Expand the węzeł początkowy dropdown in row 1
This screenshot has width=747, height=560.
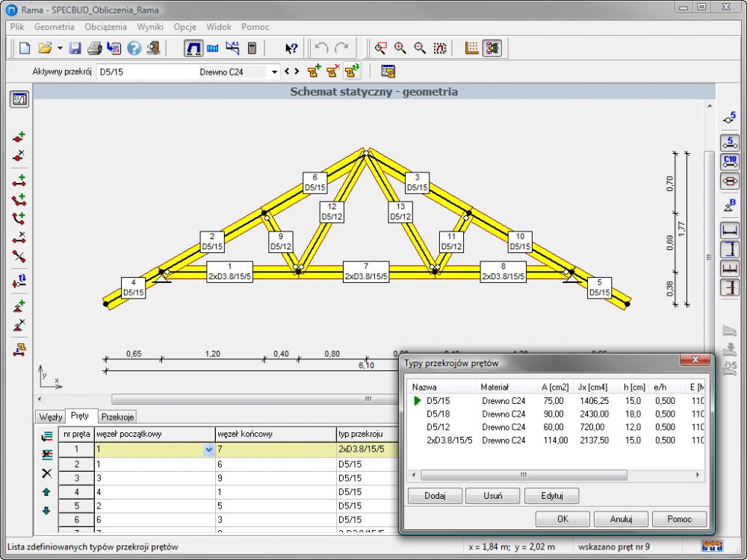coord(208,450)
